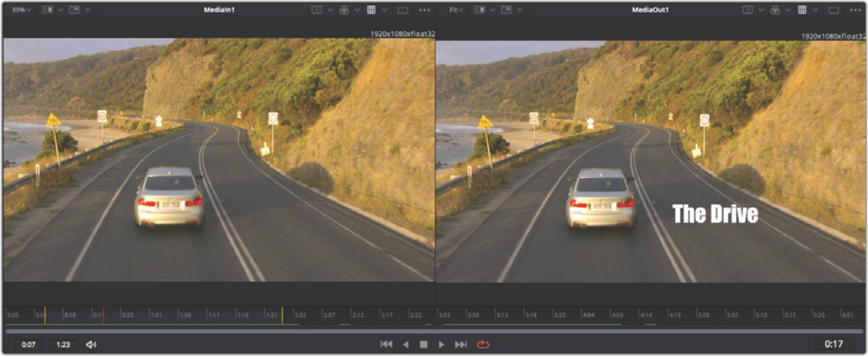Expand color channel dropdown arrow in MediaOut1 viewer

pos(789,10)
